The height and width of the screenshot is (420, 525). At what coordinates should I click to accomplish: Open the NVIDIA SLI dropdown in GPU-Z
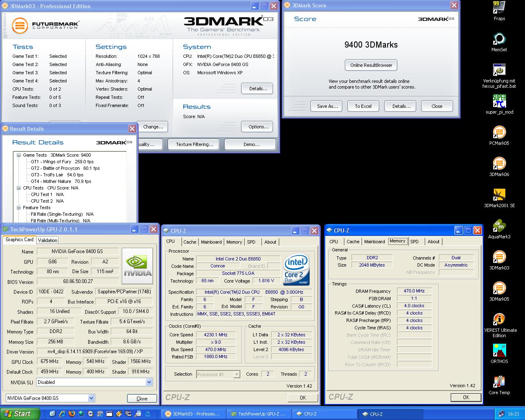[149, 382]
